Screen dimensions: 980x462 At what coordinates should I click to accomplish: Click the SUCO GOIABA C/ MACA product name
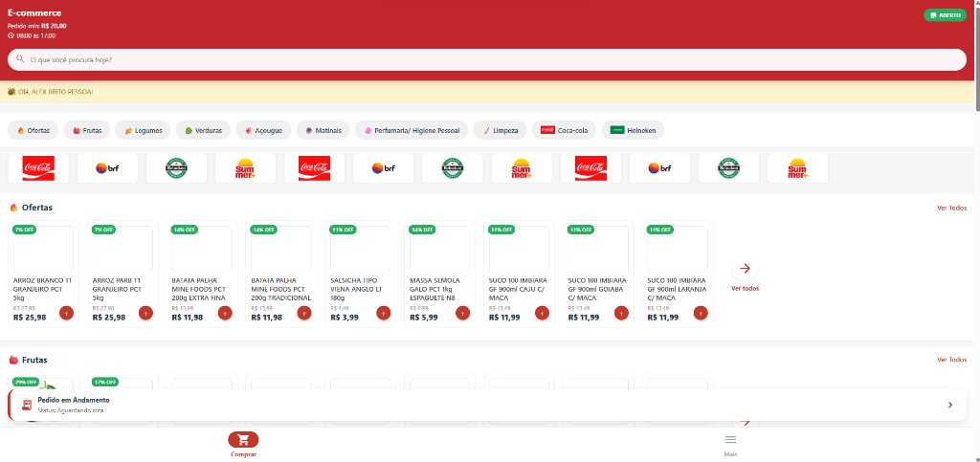(x=597, y=289)
